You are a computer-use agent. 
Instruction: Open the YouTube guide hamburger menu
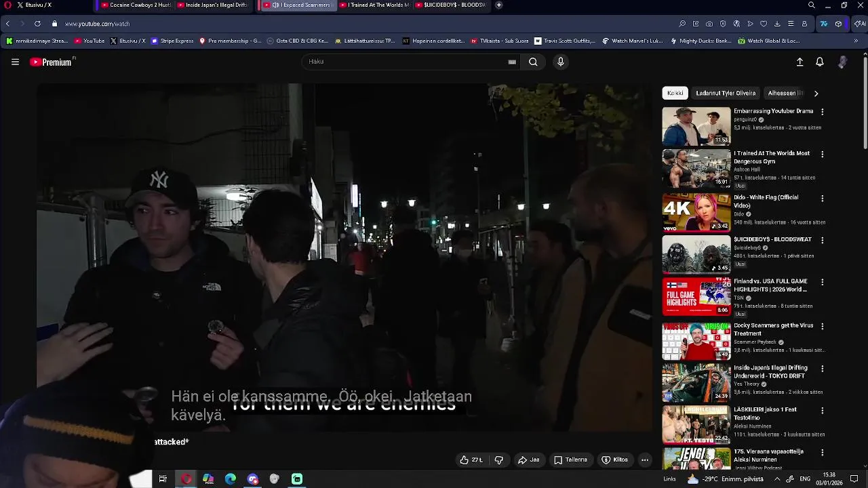coord(15,62)
